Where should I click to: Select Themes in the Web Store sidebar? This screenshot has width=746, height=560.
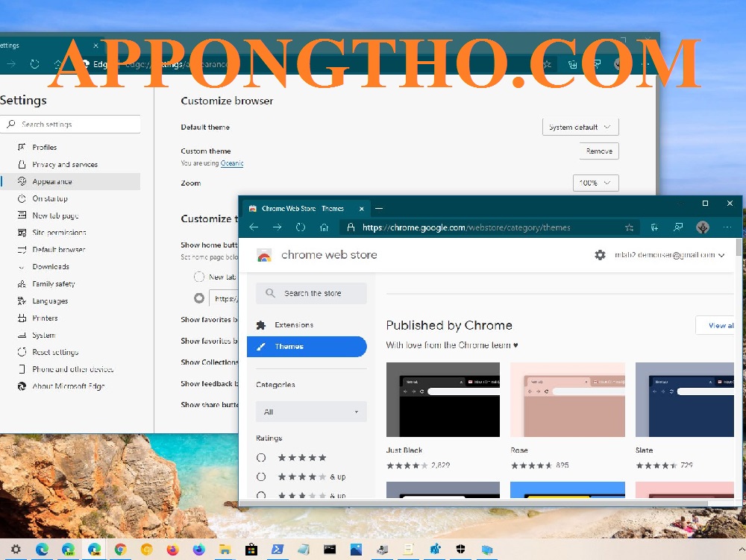(x=307, y=347)
